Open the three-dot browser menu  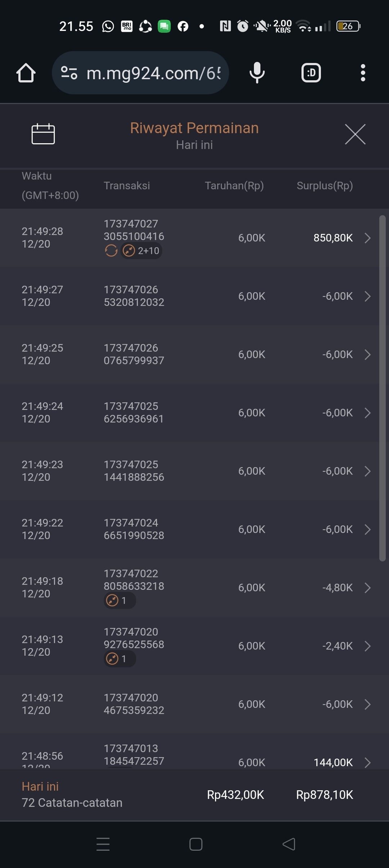(363, 73)
